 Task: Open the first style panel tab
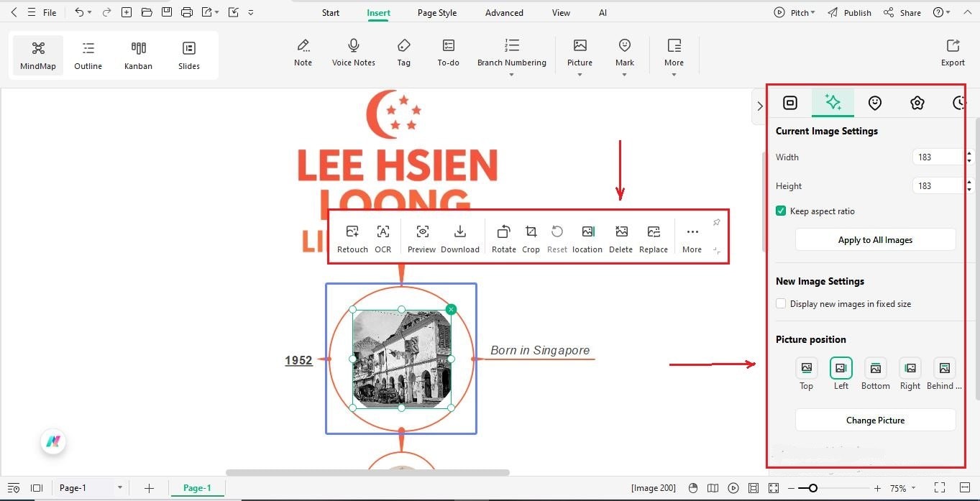pos(790,103)
